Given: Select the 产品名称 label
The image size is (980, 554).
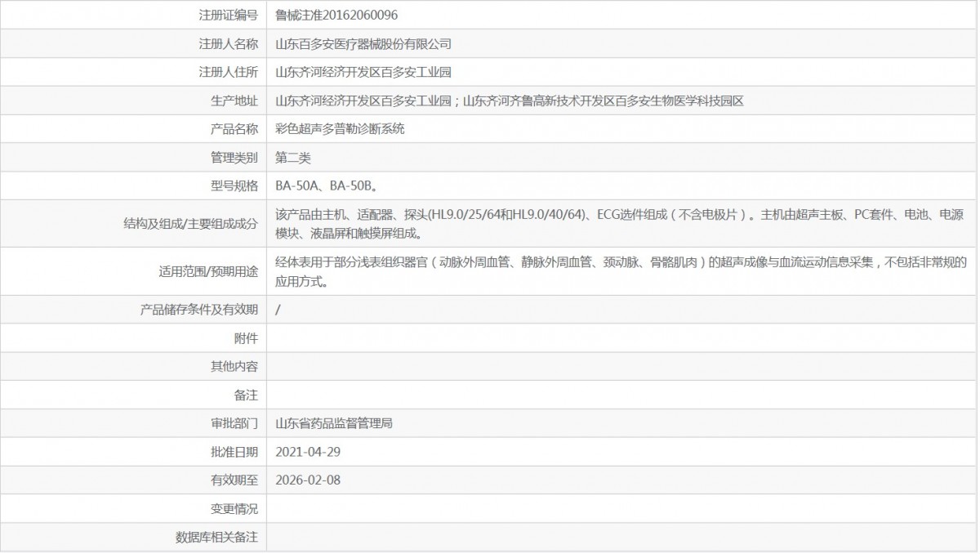Looking at the screenshot, I should [234, 129].
